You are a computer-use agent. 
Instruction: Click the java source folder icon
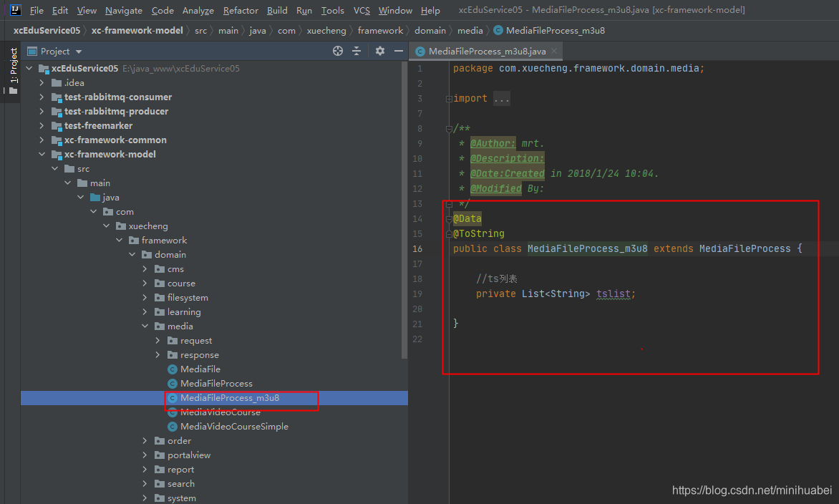(95, 198)
